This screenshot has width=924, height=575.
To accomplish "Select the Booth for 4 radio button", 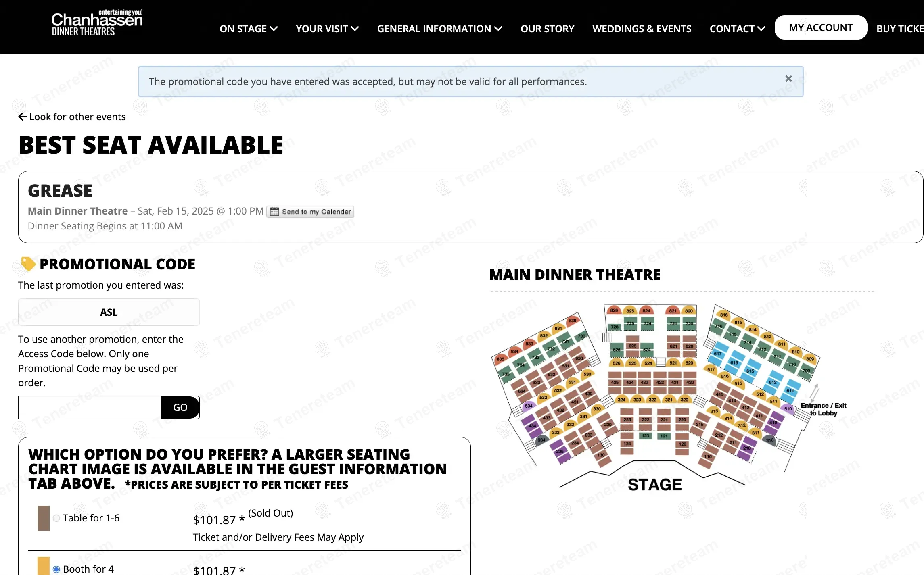I will coord(56,569).
